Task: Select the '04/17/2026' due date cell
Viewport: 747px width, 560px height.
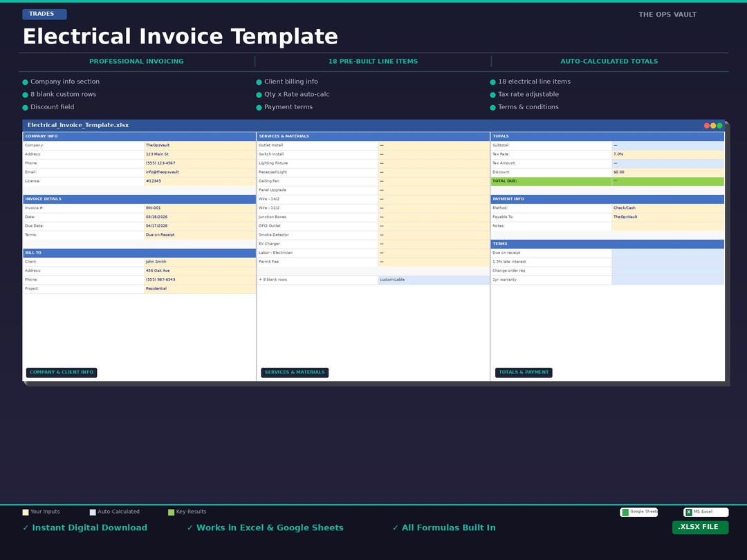Action: [x=200, y=226]
